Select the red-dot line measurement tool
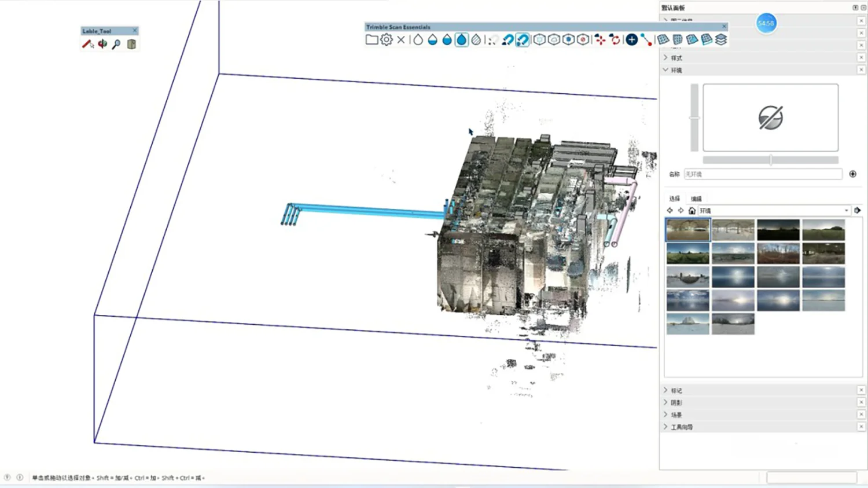 click(646, 39)
